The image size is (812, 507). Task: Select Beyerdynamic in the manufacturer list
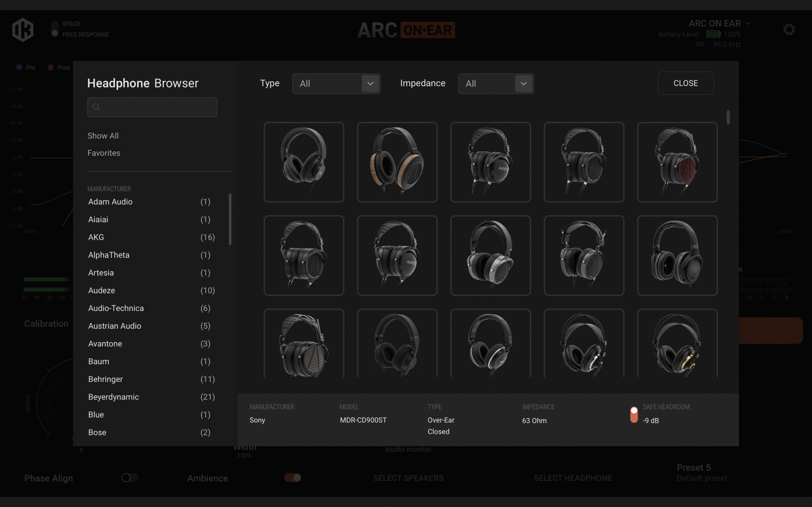114,397
